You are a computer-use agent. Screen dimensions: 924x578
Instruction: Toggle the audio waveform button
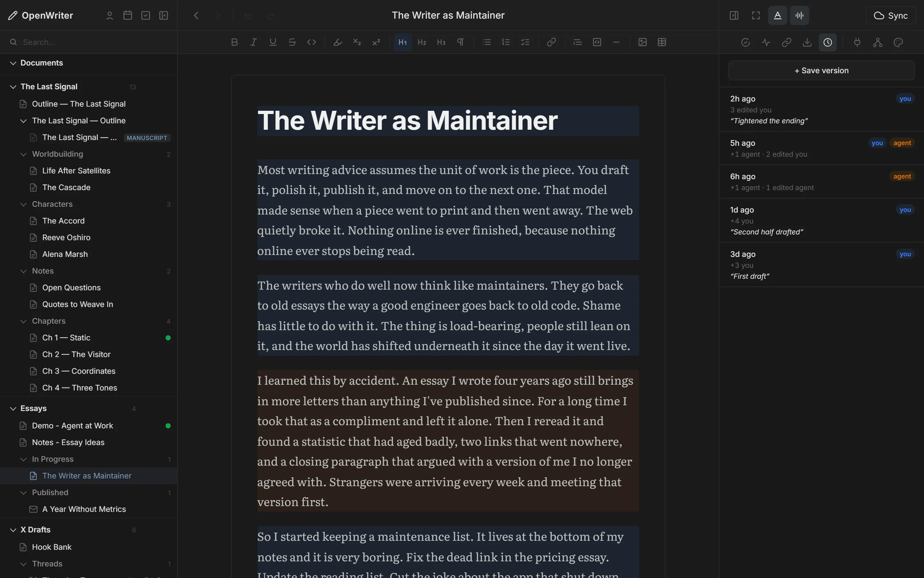[800, 15]
